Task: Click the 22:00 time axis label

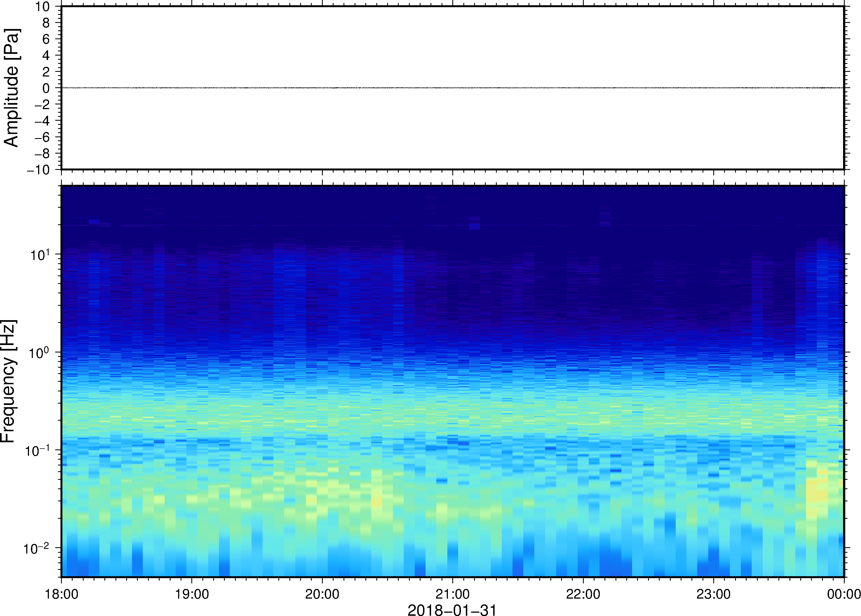Action: tap(583, 594)
